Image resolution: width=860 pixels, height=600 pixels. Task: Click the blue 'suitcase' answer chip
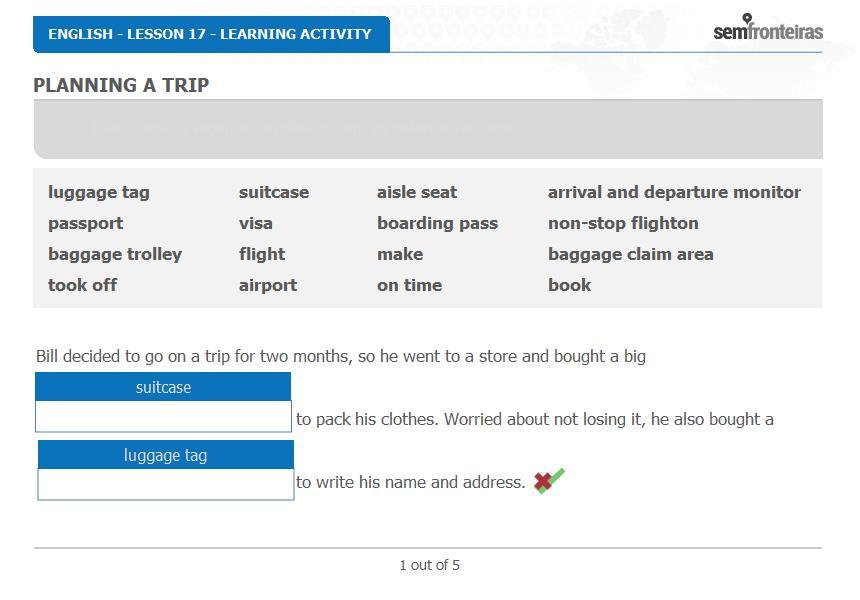coord(163,387)
